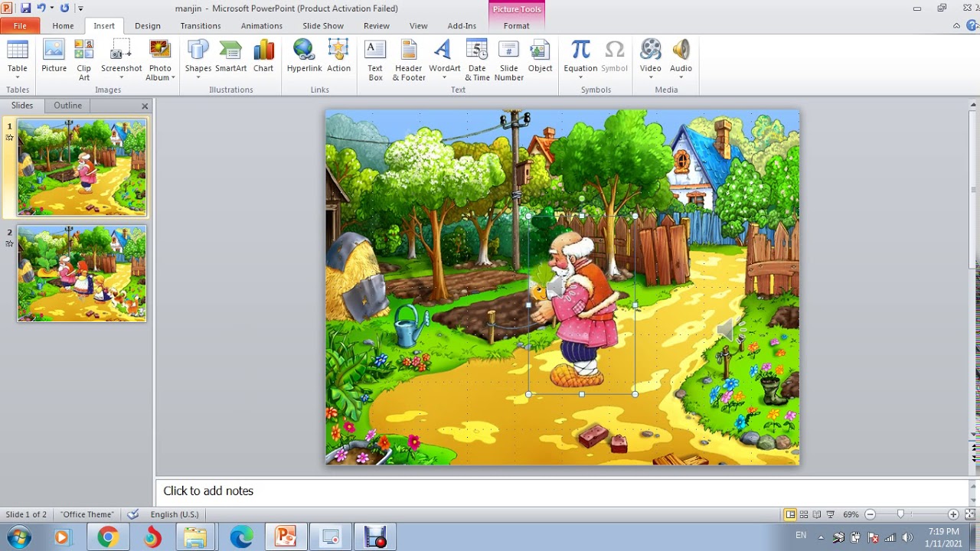Insert a Text Box

click(x=375, y=60)
